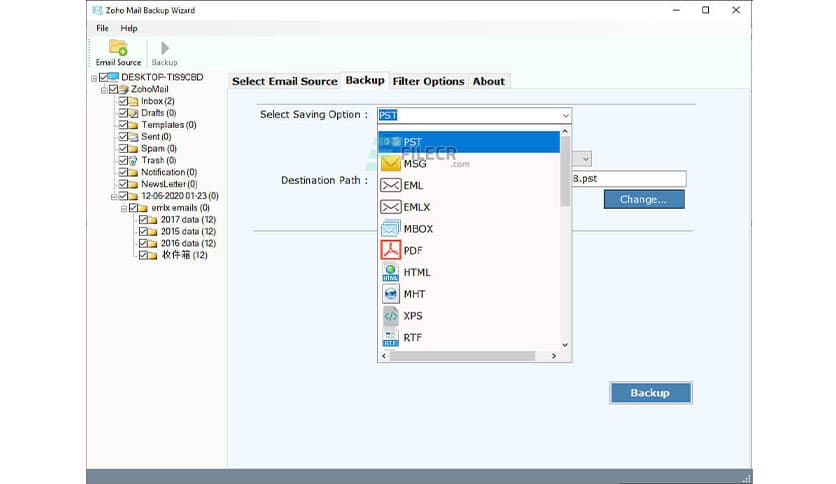
Task: Select the MHT format icon
Action: pos(390,294)
